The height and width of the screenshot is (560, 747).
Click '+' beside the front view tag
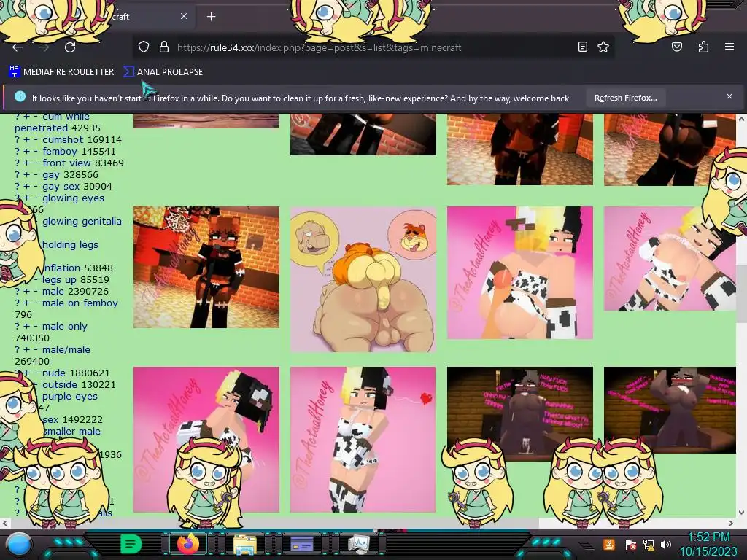(x=27, y=163)
